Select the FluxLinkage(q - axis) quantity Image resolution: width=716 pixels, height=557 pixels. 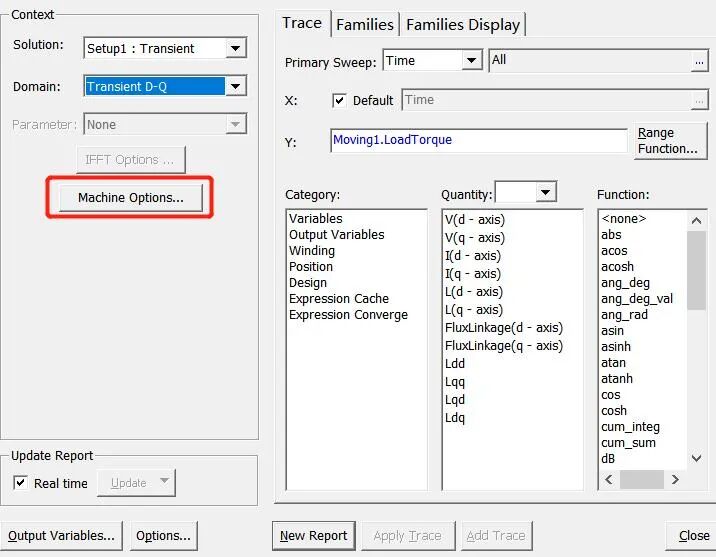504,346
